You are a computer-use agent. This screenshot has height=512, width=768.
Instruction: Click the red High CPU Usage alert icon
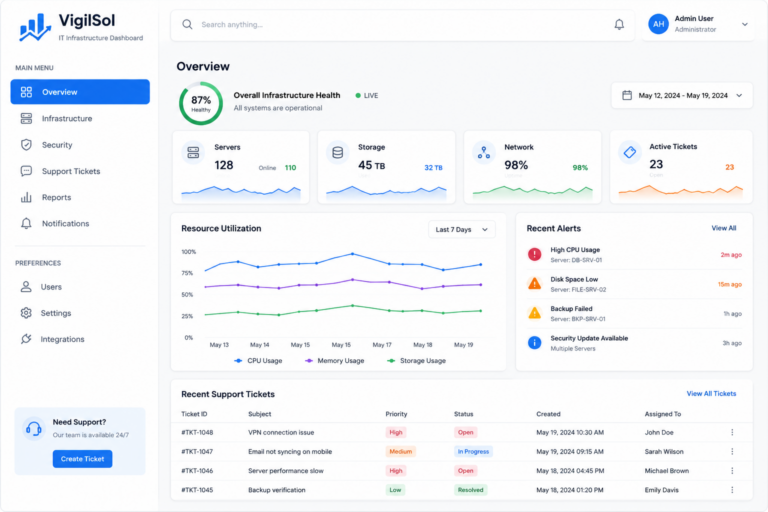coord(534,254)
